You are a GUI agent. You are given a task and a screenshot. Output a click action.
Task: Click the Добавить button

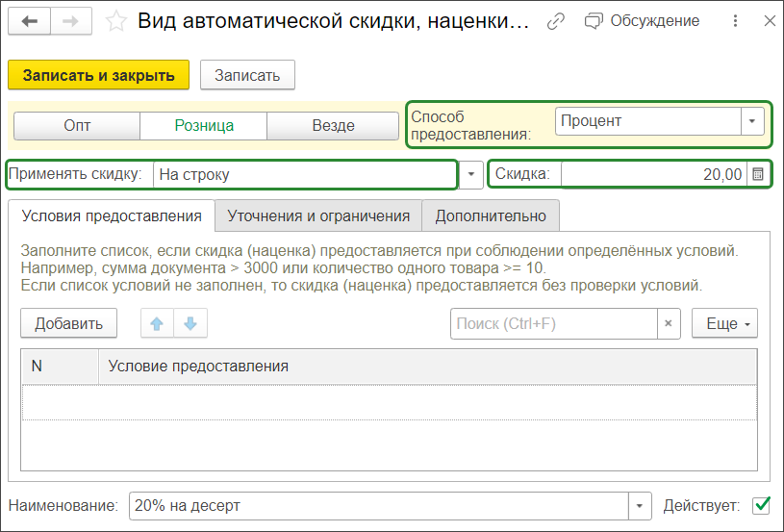(x=69, y=323)
